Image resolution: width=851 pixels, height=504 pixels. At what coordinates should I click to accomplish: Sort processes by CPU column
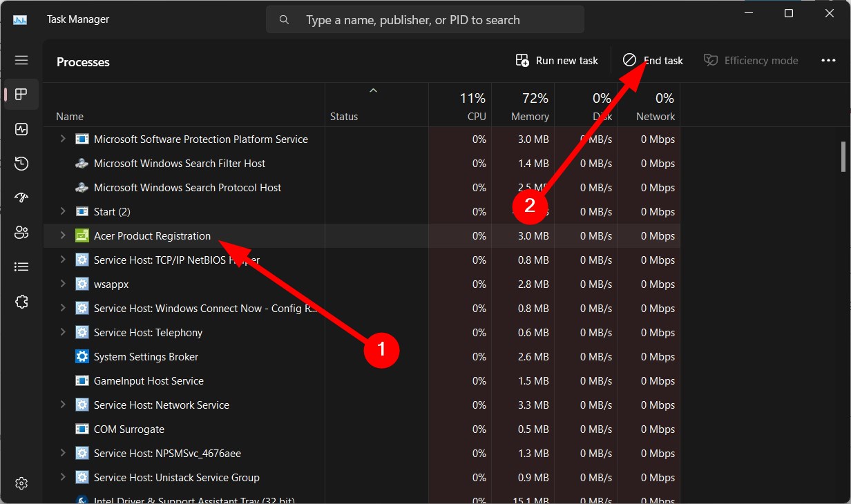[x=460, y=106]
